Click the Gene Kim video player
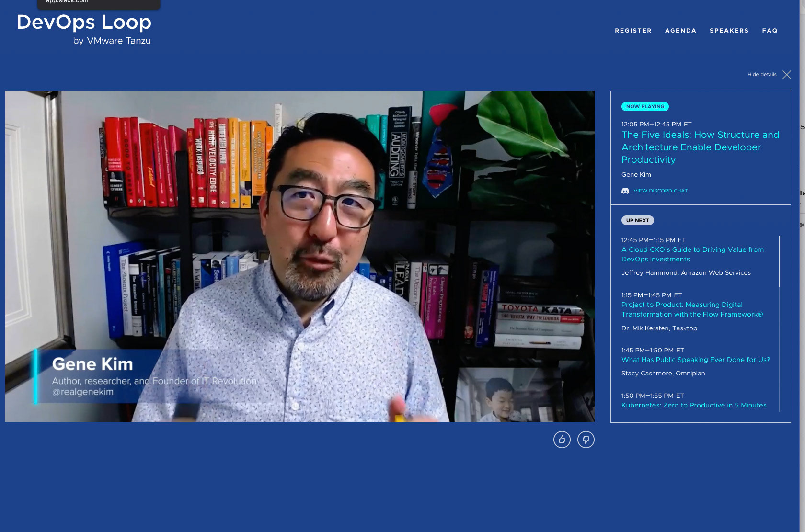The image size is (805, 532). tap(299, 256)
